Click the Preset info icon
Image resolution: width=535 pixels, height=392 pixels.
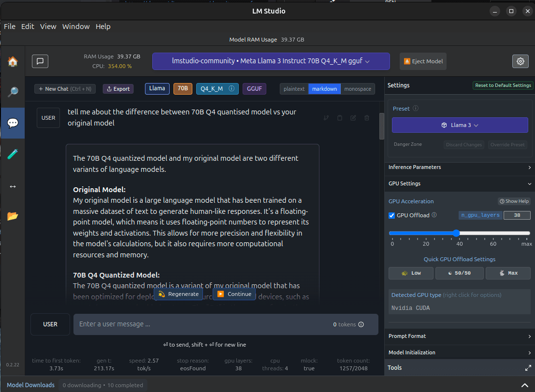click(416, 109)
